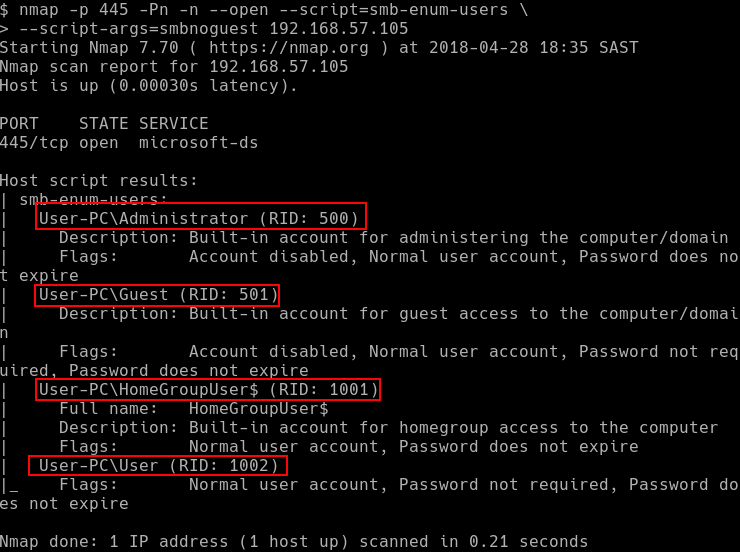Click the PORT column header

20,124
